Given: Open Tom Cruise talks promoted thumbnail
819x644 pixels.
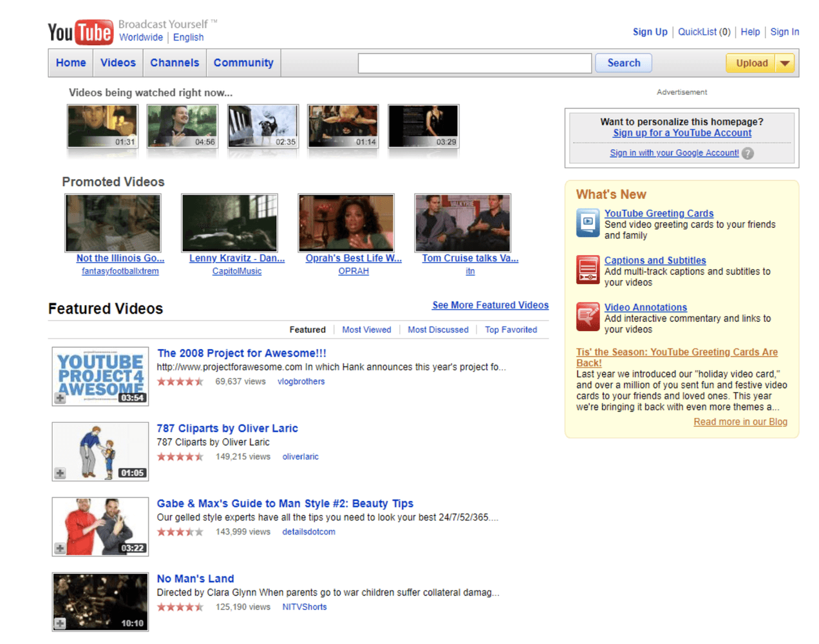Looking at the screenshot, I should (463, 223).
